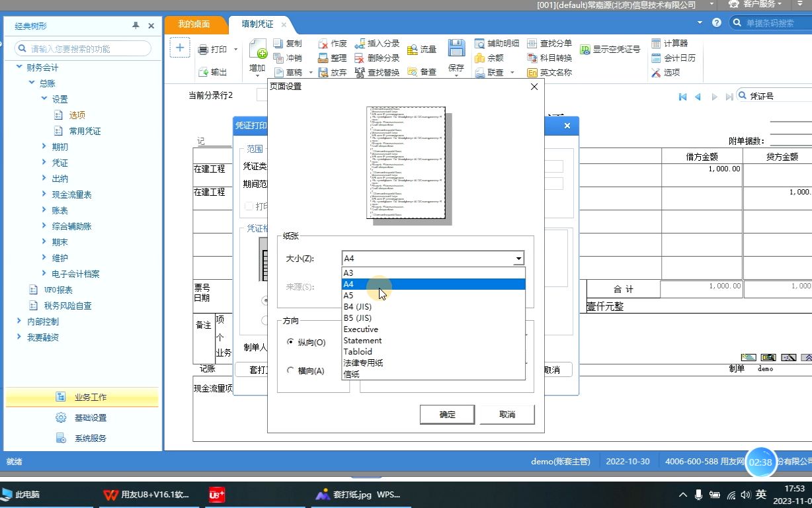Screen dimensions: 812x508
Task: Click 取消 in page setup dialog
Action: (507, 415)
